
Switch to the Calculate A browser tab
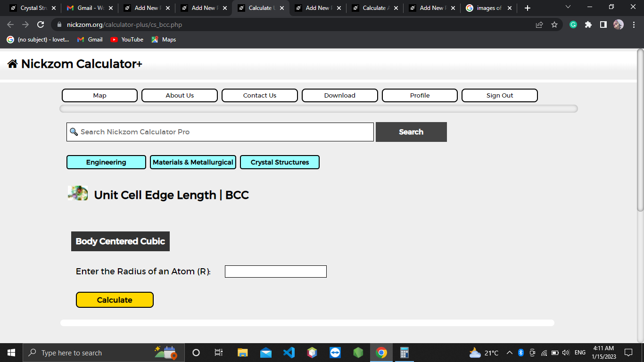375,8
